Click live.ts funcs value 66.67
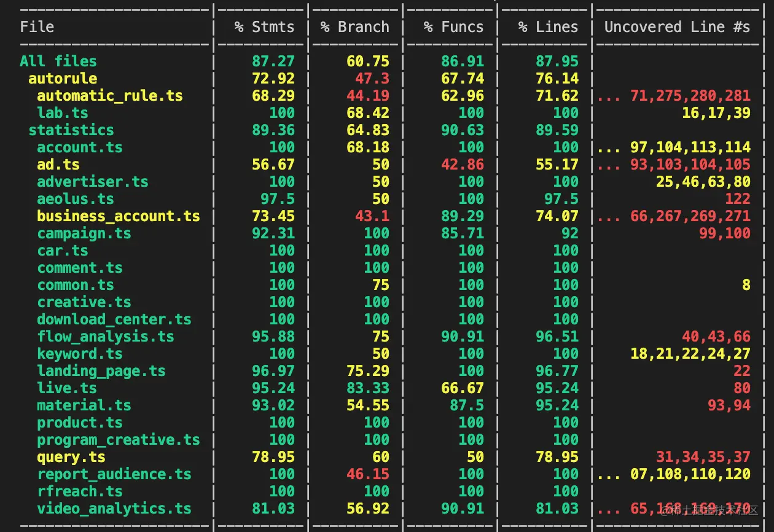The image size is (774, 532). coord(463,388)
